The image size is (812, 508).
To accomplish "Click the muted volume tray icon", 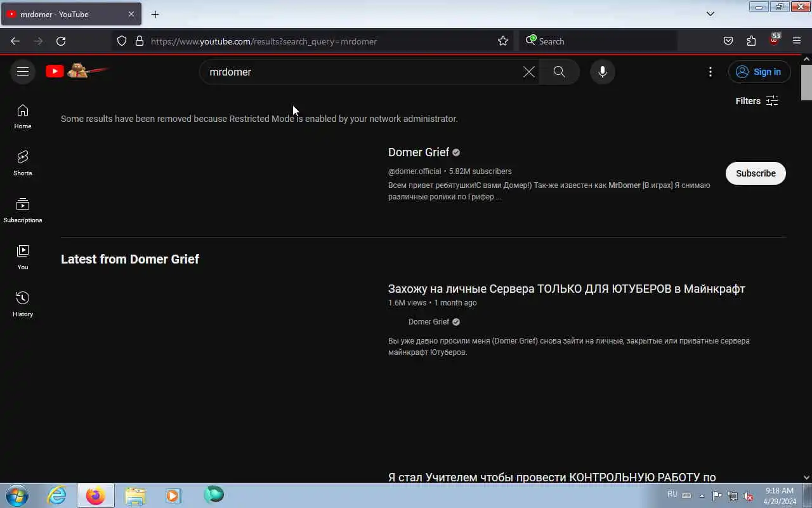I will [x=748, y=496].
